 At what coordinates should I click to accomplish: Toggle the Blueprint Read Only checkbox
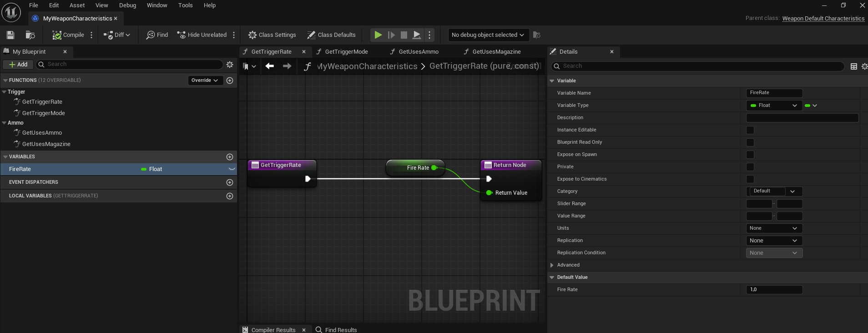tap(750, 142)
